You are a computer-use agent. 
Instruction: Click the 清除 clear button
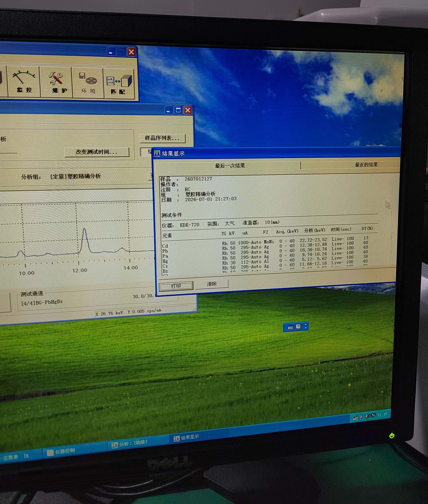212,284
